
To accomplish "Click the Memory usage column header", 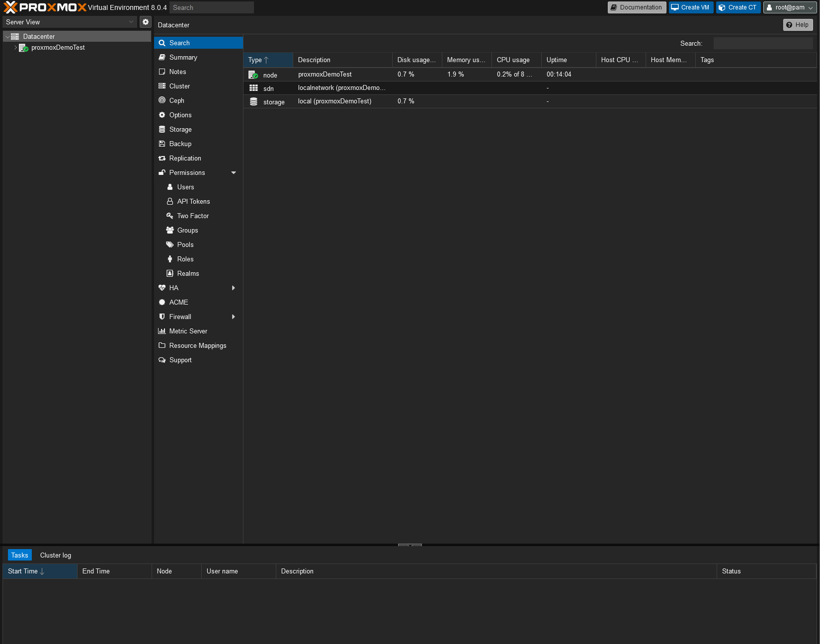I will [467, 60].
